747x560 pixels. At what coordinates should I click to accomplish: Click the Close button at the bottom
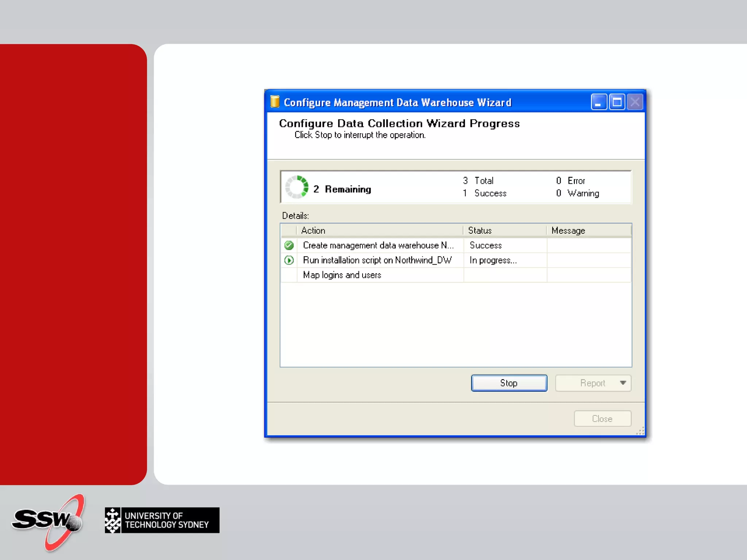pyautogui.click(x=602, y=419)
